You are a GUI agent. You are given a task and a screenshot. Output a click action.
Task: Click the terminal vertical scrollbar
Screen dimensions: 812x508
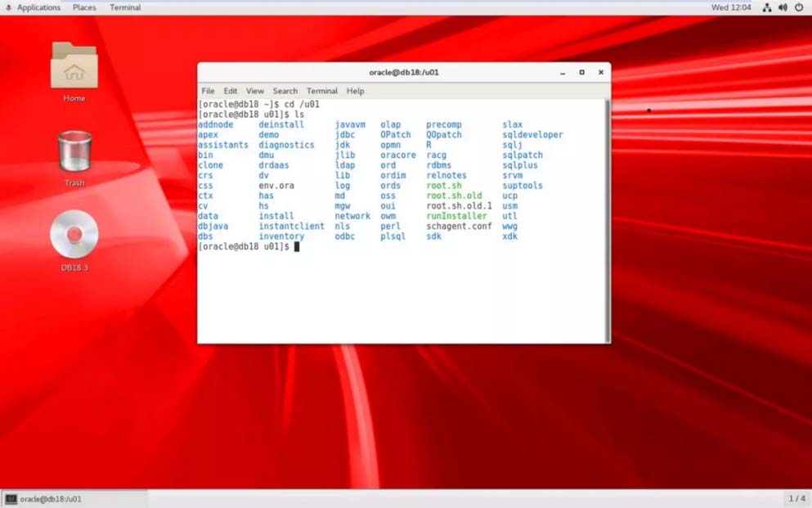607,219
